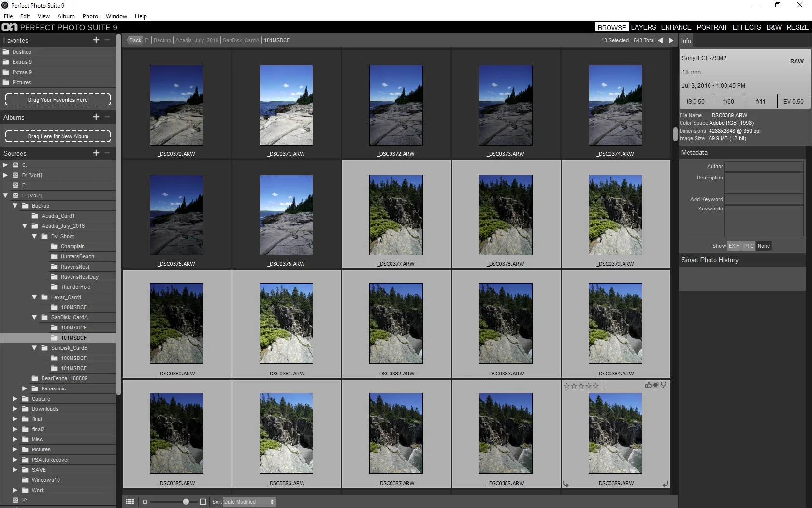Open the Album menu
Viewport: 812px width, 508px height.
[66, 16]
